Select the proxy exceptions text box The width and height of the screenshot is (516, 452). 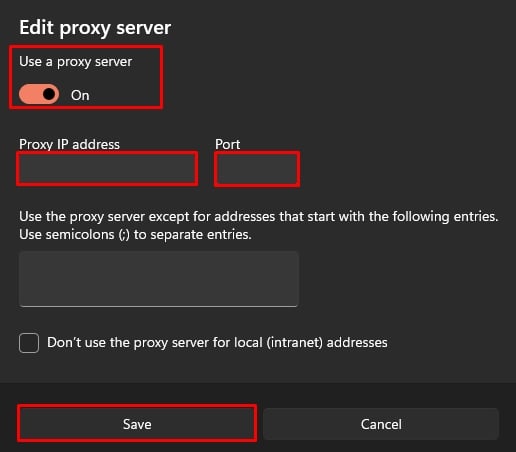point(159,279)
